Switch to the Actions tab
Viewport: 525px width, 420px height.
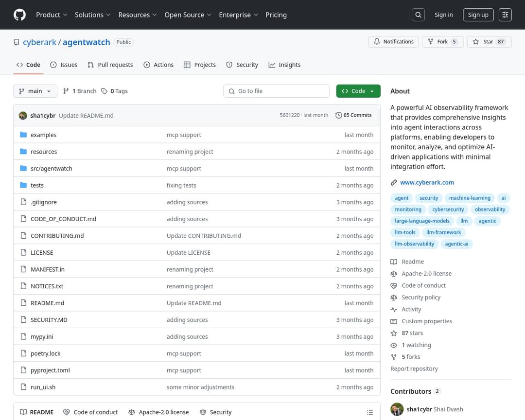pos(158,65)
